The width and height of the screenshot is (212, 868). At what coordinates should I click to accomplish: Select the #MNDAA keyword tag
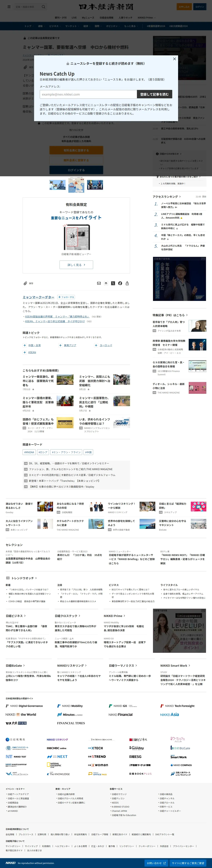(x=29, y=452)
